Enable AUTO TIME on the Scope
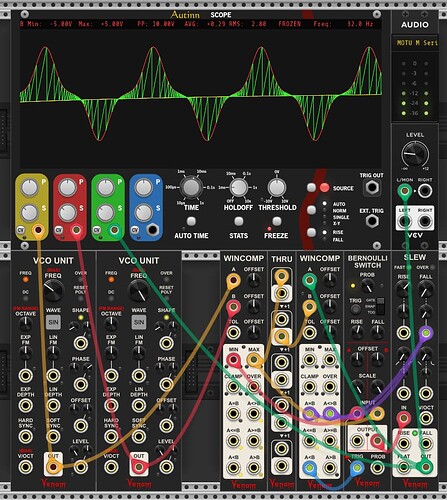Viewport: 447px width, 500px height. pos(191,221)
